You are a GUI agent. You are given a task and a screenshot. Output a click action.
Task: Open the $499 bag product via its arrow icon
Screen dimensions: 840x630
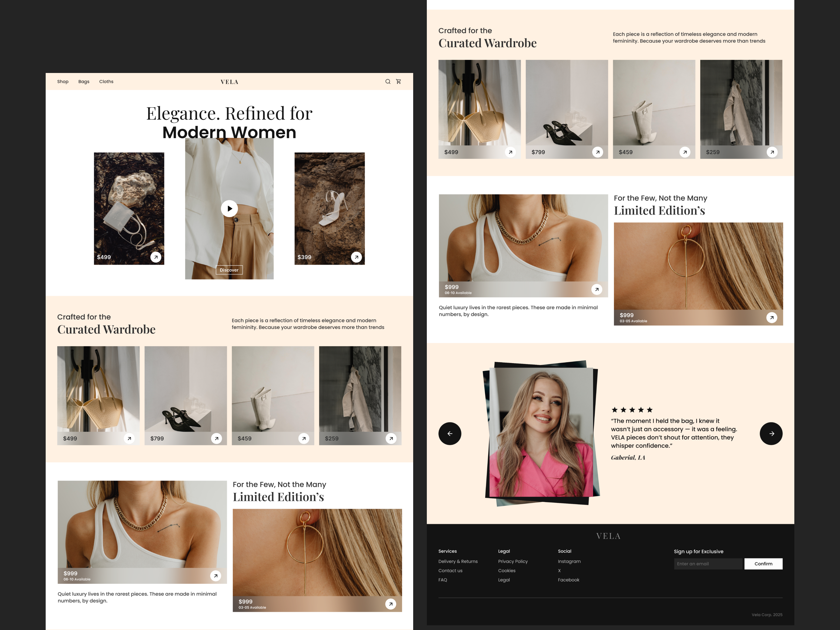point(129,438)
